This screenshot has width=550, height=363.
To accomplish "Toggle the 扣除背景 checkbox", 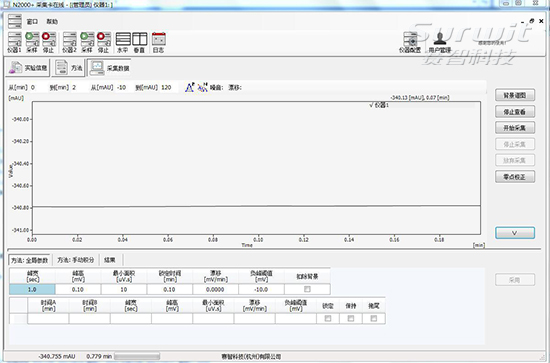I will pyautogui.click(x=307, y=289).
